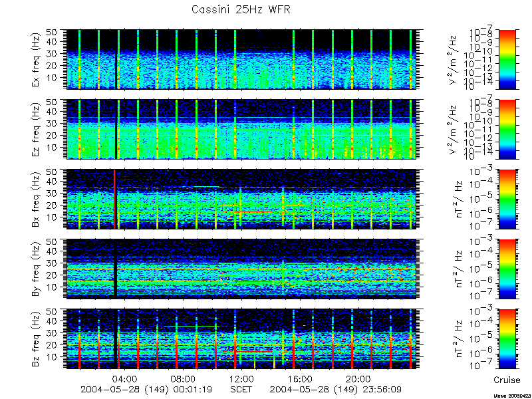The image size is (532, 399).
Task: Click the red vertical line in the Bx panel
Action: (x=114, y=199)
